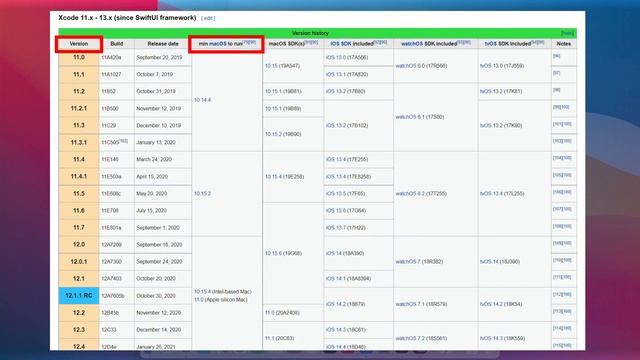Open tvOS 14.2 (18K54) link
640x360 pixels.
[x=501, y=304]
